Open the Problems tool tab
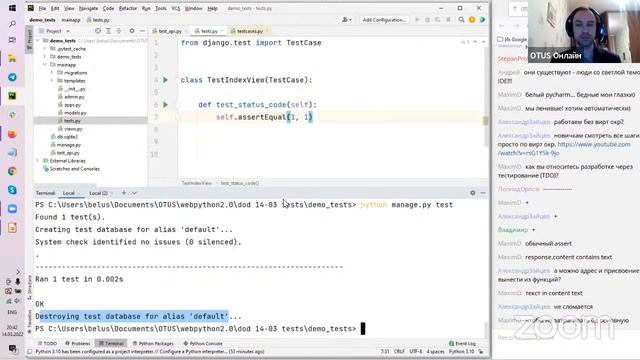 (78, 343)
